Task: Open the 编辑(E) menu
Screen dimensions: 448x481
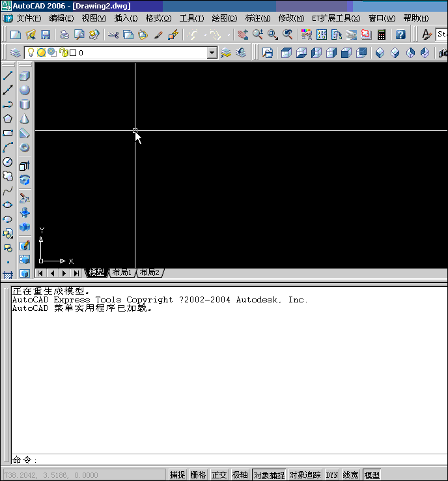Action: [x=61, y=18]
